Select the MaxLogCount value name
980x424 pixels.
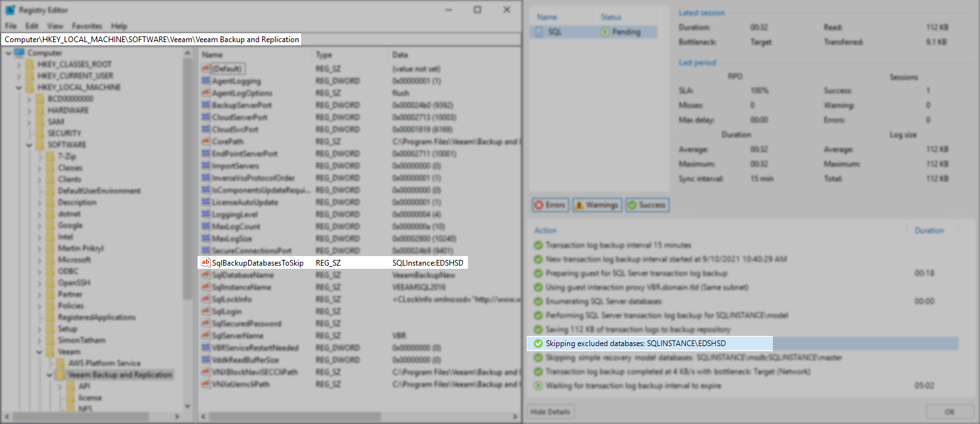point(237,227)
